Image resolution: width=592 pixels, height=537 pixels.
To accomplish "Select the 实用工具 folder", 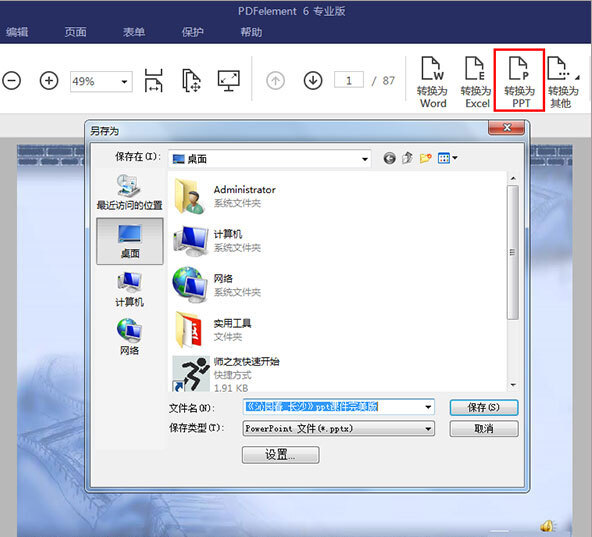I will [x=213, y=329].
